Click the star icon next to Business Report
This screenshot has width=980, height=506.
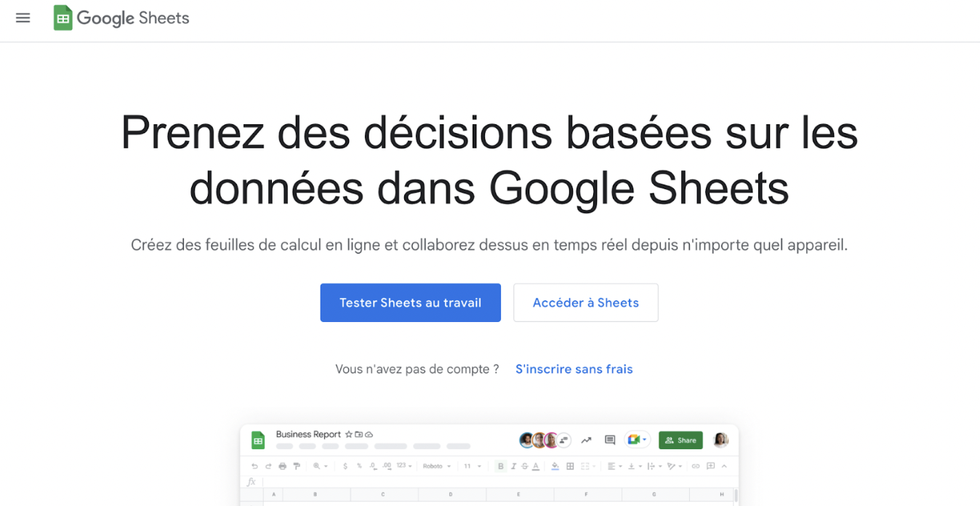point(349,434)
